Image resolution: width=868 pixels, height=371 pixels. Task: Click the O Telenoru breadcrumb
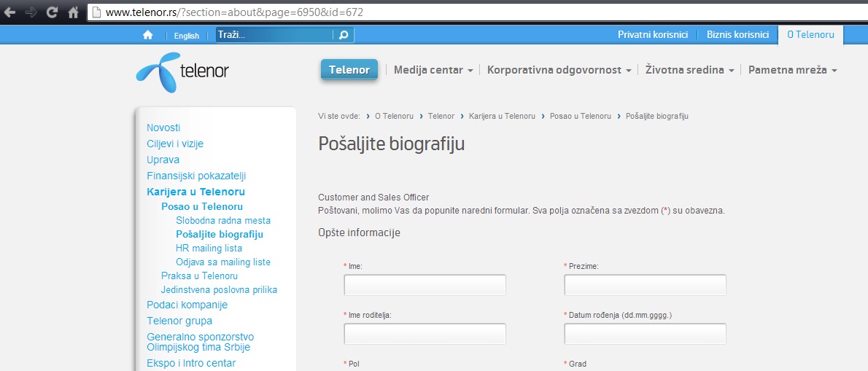pyautogui.click(x=394, y=116)
